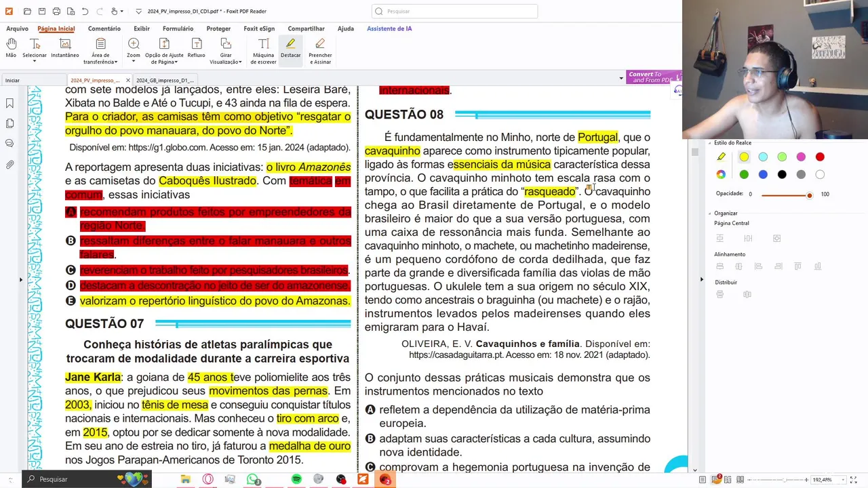The width and height of the screenshot is (868, 488).
Task: Click the Foxit logo in title bar
Action: [8, 12]
